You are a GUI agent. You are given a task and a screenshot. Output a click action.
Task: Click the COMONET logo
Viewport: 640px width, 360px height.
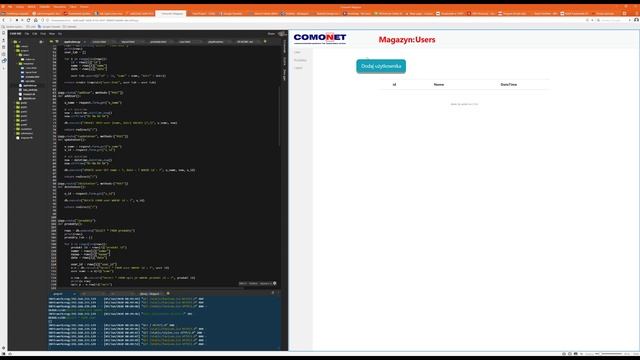tap(320, 38)
